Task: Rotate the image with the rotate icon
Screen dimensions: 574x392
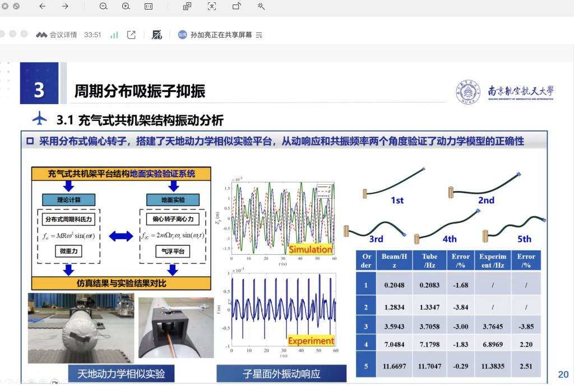Action: click(x=237, y=6)
